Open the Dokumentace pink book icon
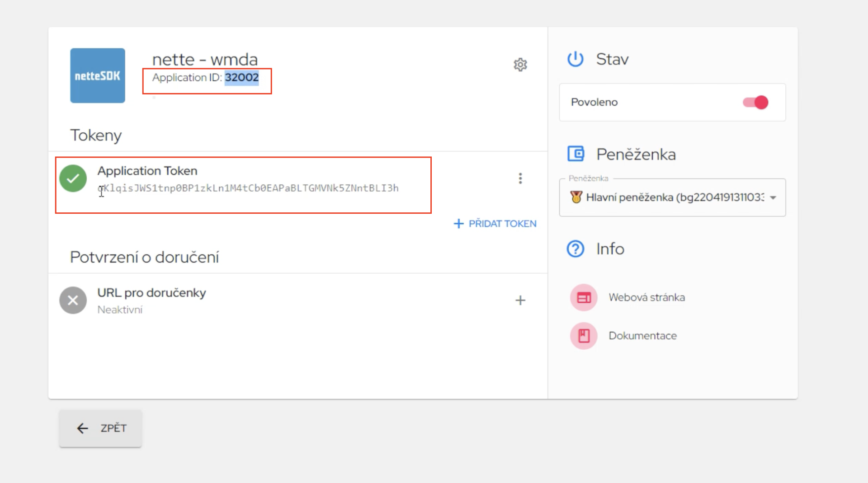Image resolution: width=868 pixels, height=483 pixels. tap(584, 336)
